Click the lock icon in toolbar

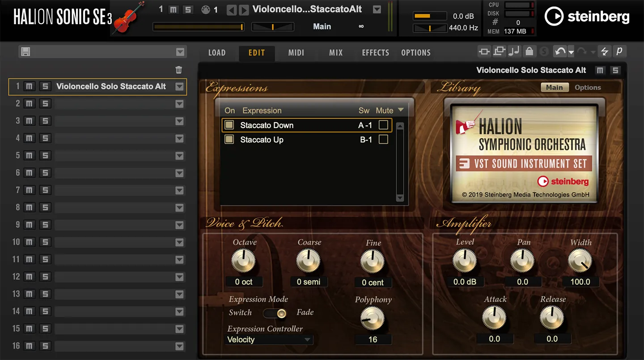point(529,51)
